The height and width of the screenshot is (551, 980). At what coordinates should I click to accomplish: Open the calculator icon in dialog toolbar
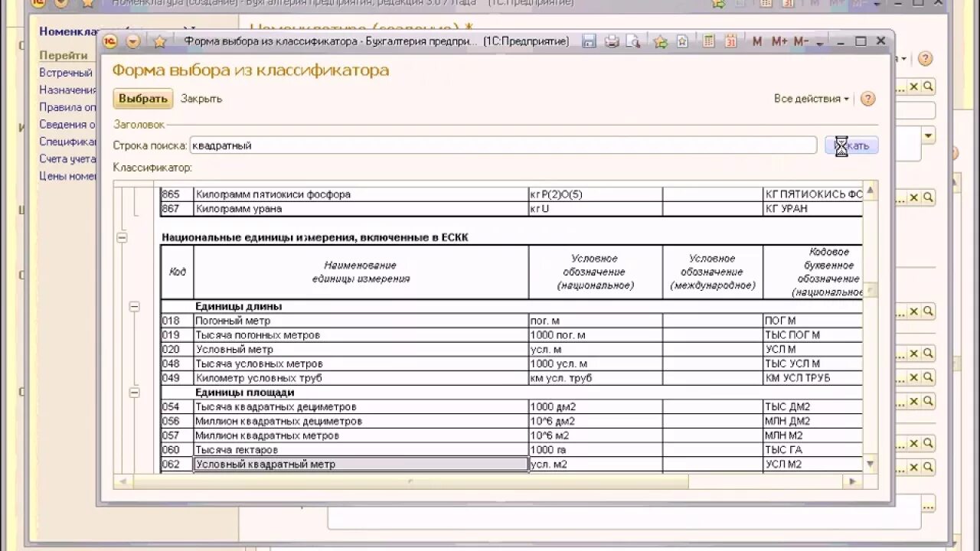click(709, 41)
